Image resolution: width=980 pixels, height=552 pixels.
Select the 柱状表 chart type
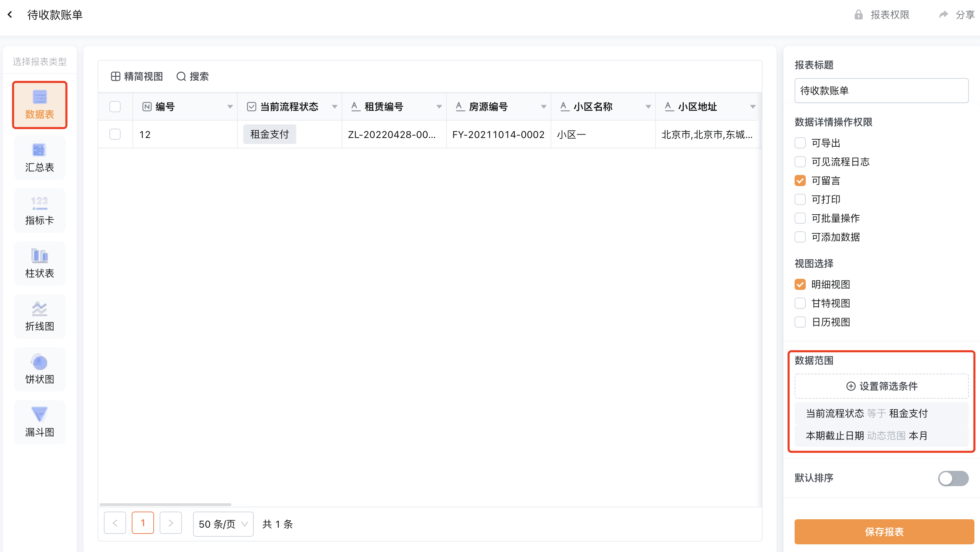[40, 263]
